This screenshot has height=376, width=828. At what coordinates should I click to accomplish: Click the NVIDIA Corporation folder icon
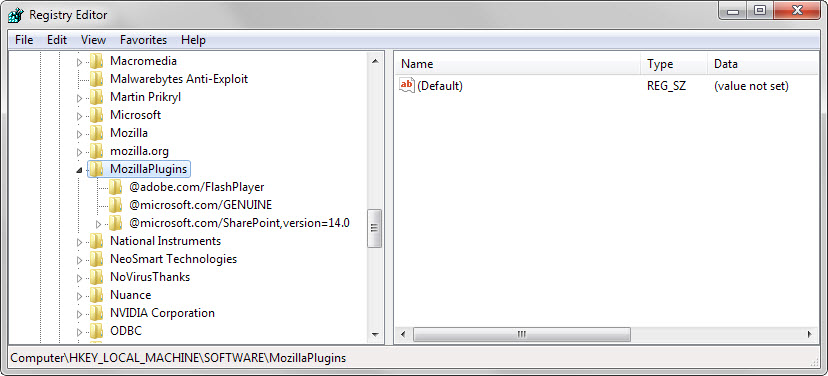[x=96, y=313]
